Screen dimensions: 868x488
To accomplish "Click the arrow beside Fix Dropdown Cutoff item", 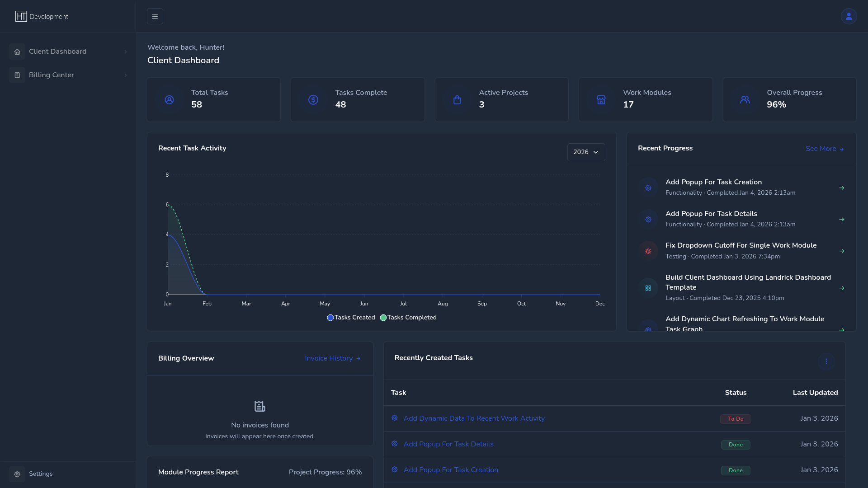I will click(841, 251).
